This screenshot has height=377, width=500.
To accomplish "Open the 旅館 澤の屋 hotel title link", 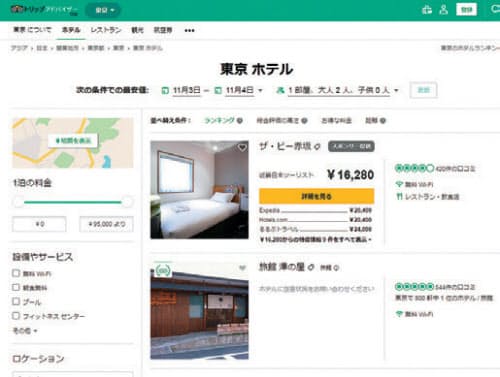I will [x=282, y=267].
